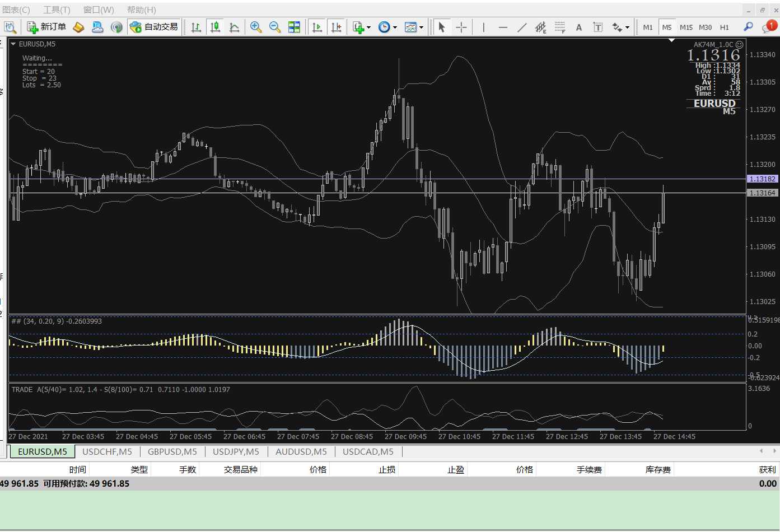This screenshot has height=532, width=780.
Task: Switch to M5 timeframe
Action: 667,27
